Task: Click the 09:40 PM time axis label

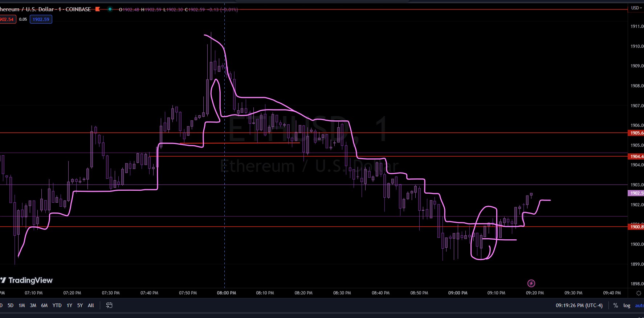Action: click(x=612, y=293)
